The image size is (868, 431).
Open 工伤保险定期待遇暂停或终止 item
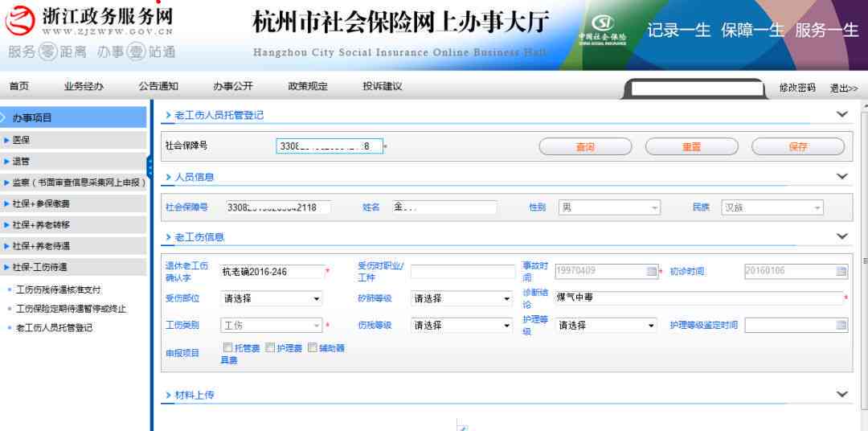(x=72, y=309)
